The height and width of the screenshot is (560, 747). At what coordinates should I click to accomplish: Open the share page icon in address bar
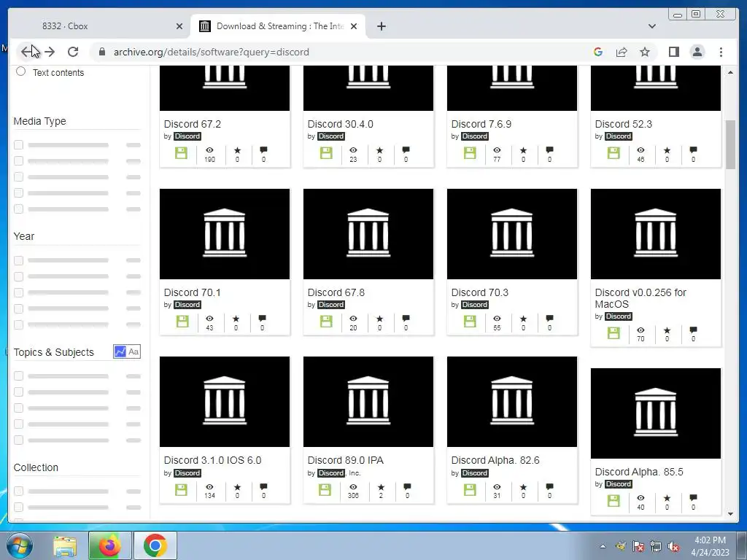(622, 52)
